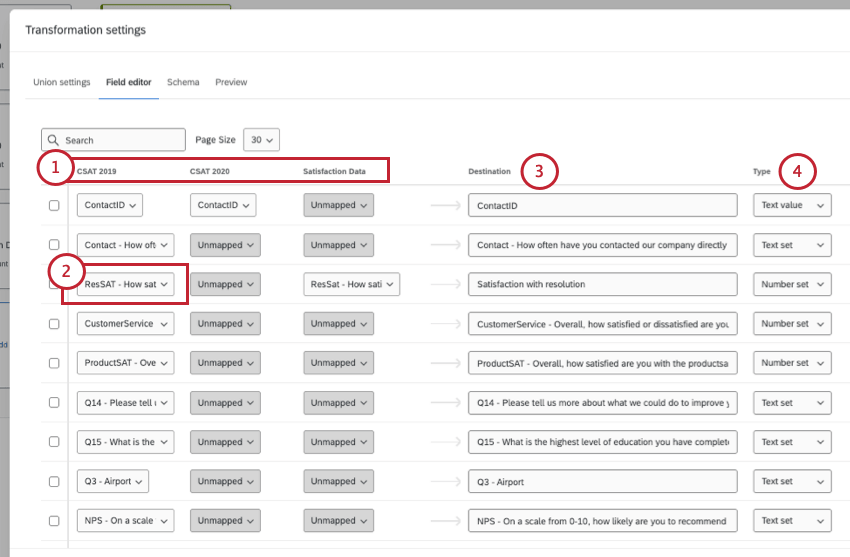Open the Schema tab
Image resolution: width=850 pixels, height=557 pixels.
point(183,82)
